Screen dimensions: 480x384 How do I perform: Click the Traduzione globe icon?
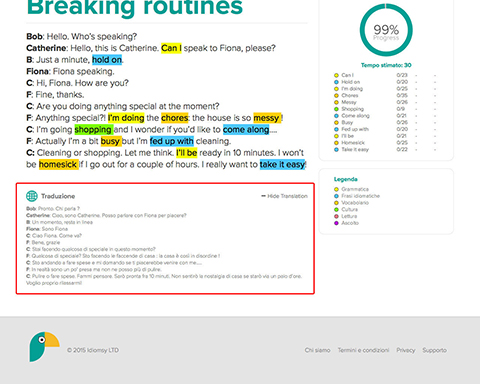(x=32, y=196)
